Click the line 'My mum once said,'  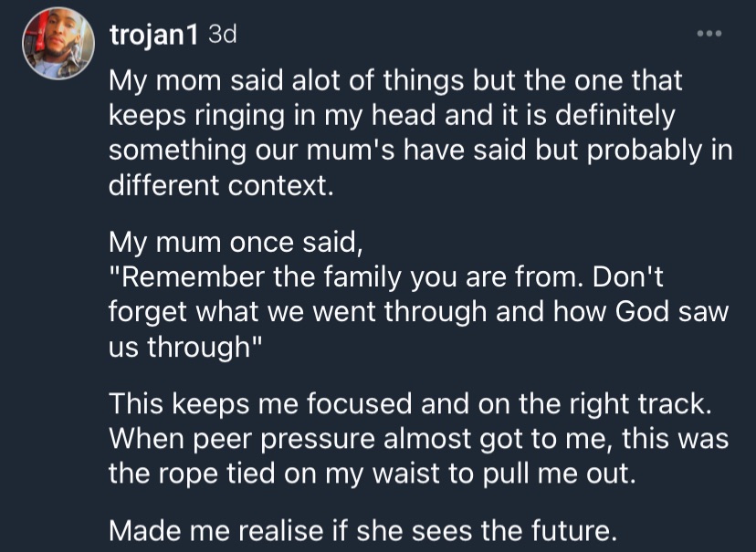[236, 242]
